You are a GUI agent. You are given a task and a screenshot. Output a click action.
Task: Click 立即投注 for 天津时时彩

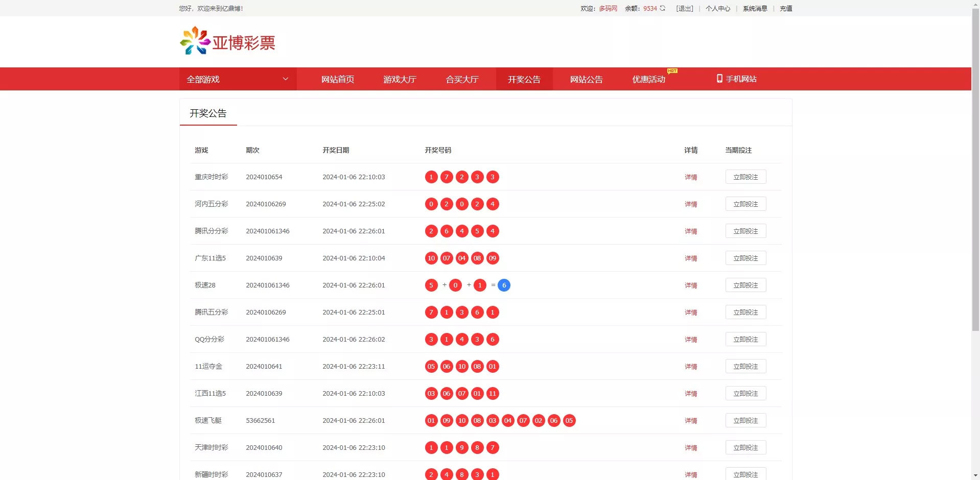pyautogui.click(x=745, y=447)
